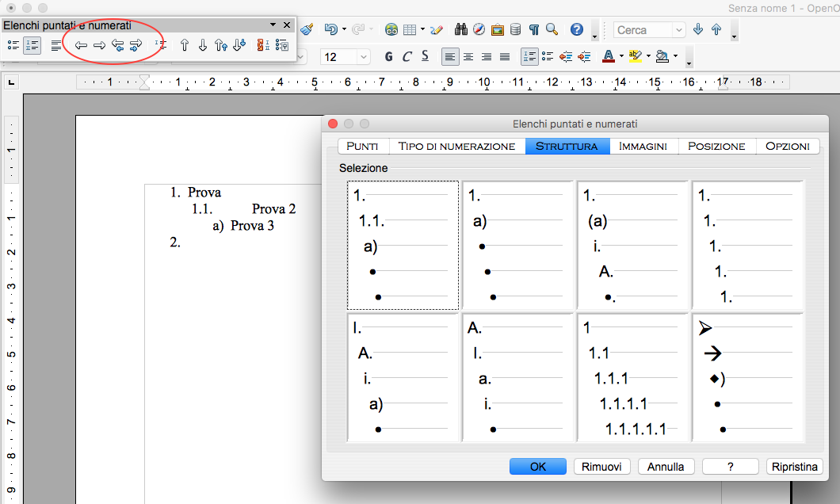
Task: Increase indent in formatting toolbar
Action: pos(584,56)
